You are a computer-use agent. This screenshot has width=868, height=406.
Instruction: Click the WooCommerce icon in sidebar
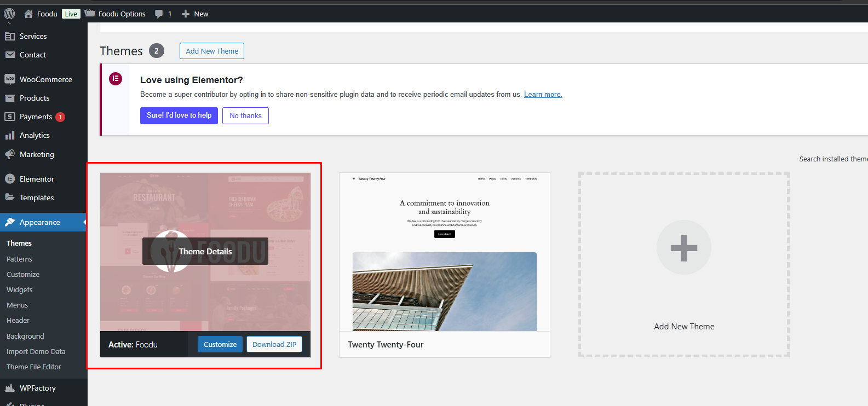(x=9, y=79)
